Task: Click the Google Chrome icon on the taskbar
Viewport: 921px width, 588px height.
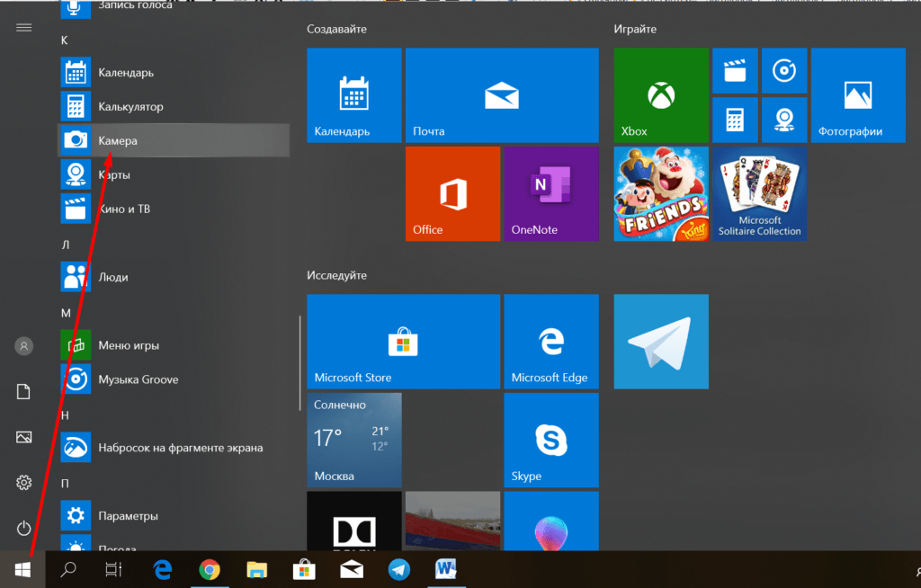Action: [210, 569]
